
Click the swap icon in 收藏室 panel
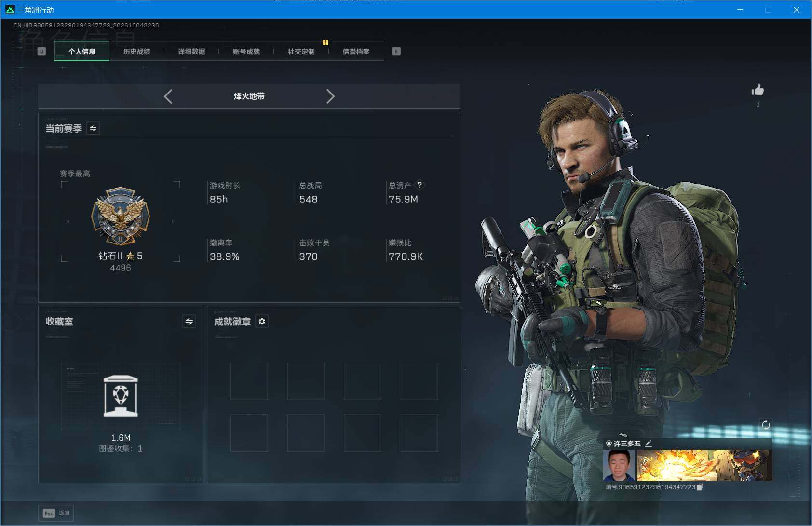(x=189, y=322)
